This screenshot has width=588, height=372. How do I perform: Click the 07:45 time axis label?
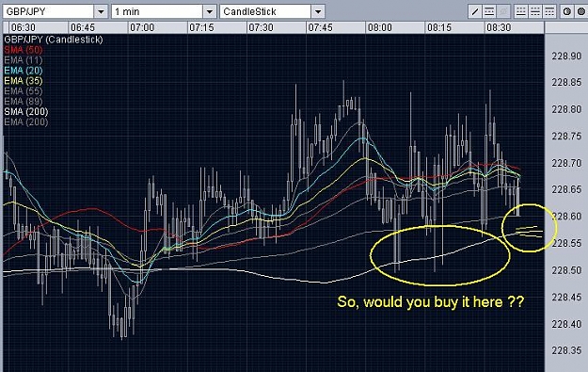click(x=320, y=27)
